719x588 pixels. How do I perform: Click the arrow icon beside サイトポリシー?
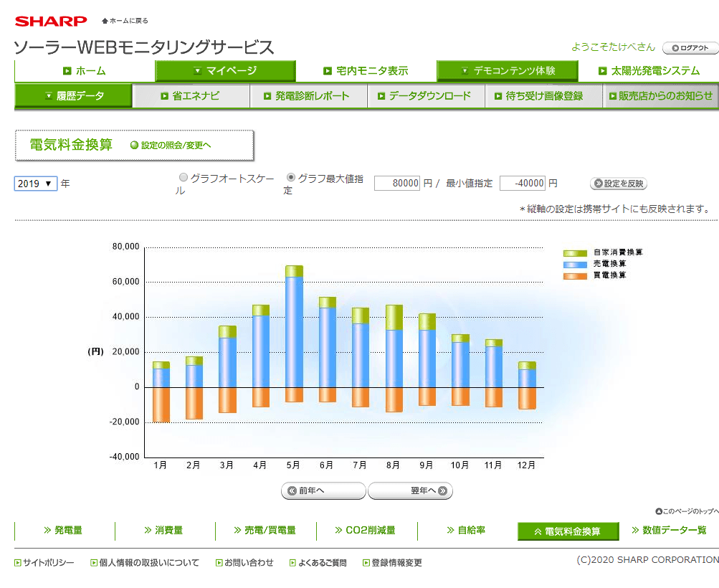[18, 563]
